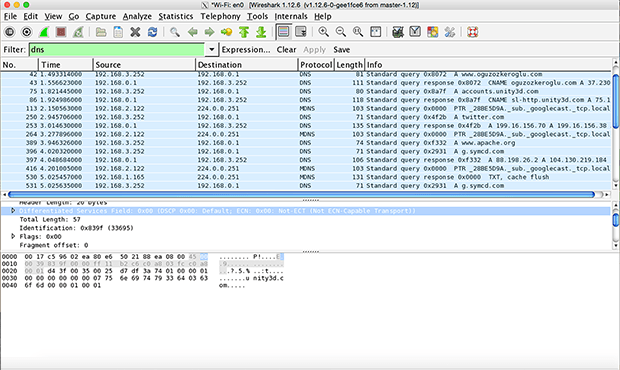620x370 pixels.
Task: Restart the running live capture icon
Action: (78, 32)
